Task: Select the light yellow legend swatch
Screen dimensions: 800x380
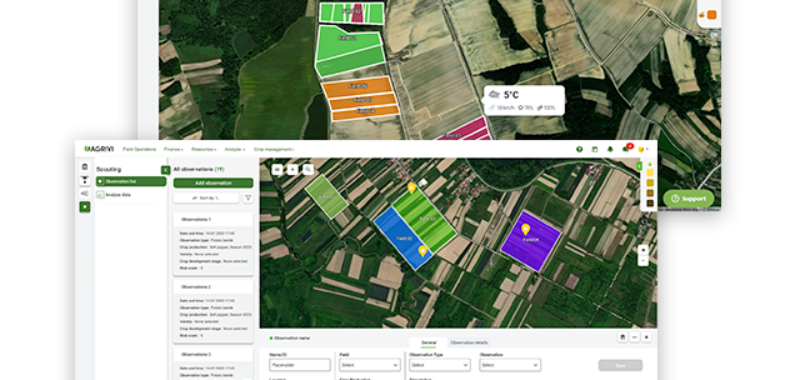Action: [650, 173]
